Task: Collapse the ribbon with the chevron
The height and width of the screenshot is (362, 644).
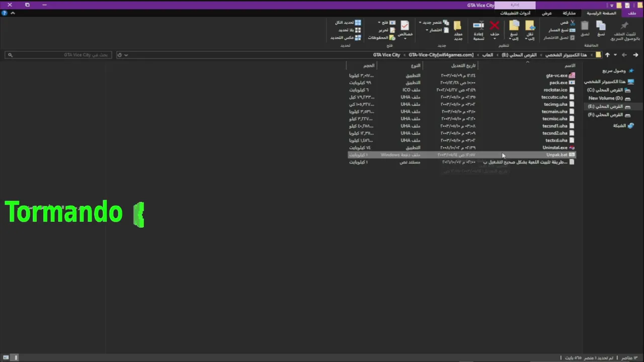Action: pyautogui.click(x=13, y=13)
